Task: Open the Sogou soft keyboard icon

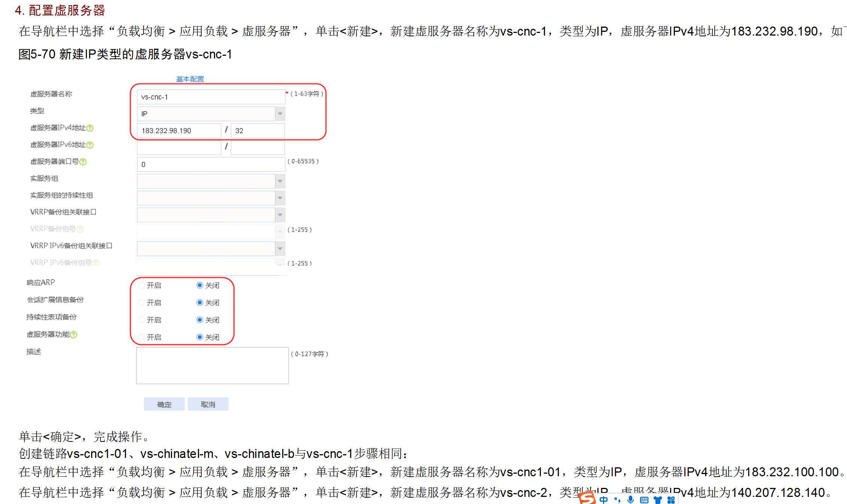Action: [644, 500]
